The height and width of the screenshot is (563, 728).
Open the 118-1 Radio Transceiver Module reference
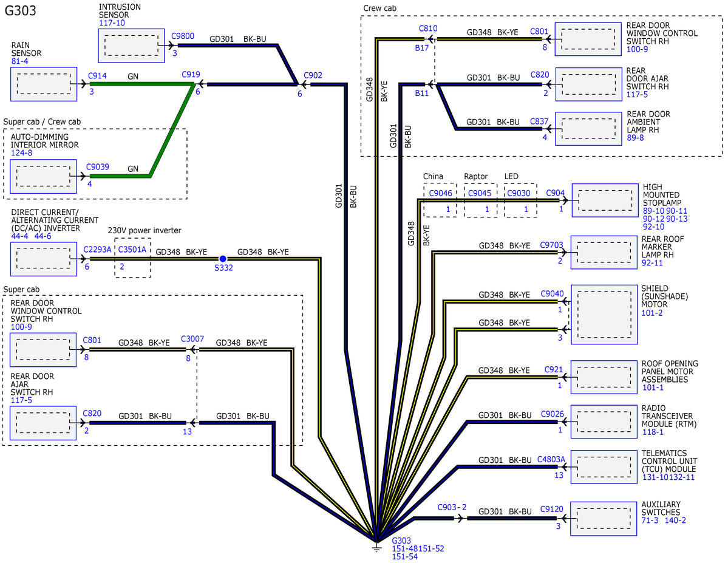point(653,432)
